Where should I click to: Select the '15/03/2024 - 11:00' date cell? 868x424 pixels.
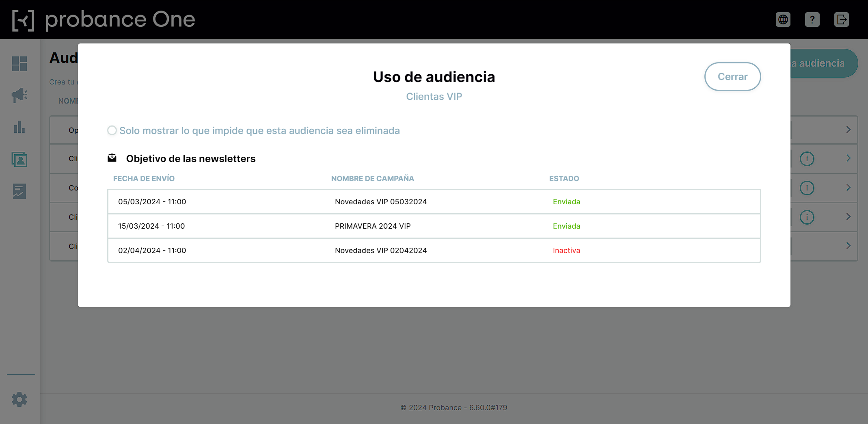tap(151, 226)
